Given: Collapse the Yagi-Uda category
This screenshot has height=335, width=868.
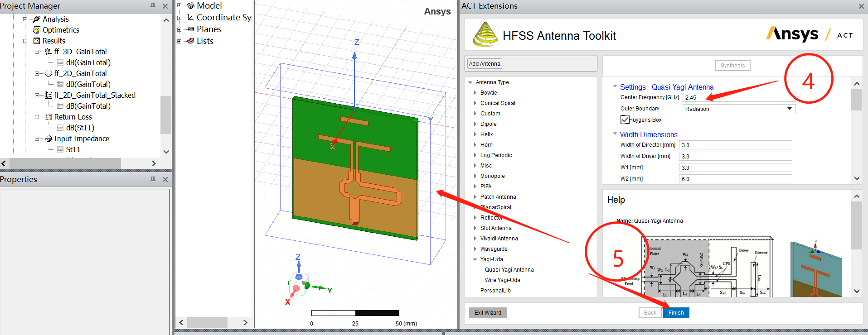Looking at the screenshot, I should click(475, 259).
